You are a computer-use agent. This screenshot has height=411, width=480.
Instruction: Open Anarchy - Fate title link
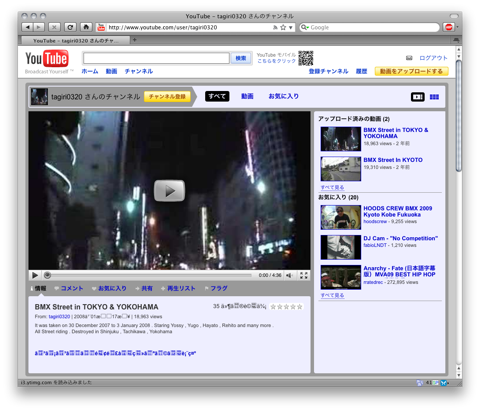point(399,271)
